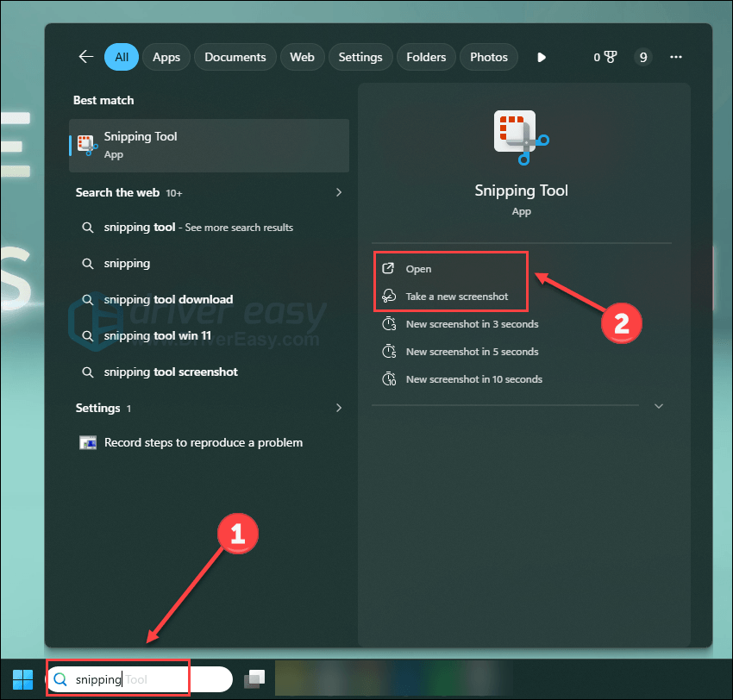Show more filter tabs with play arrow

541,57
